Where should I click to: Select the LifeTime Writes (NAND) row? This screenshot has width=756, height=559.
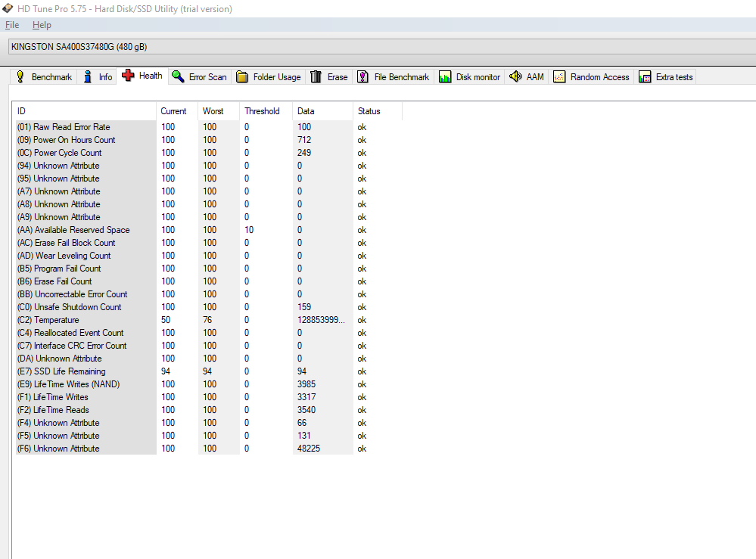pyautogui.click(x=208, y=384)
